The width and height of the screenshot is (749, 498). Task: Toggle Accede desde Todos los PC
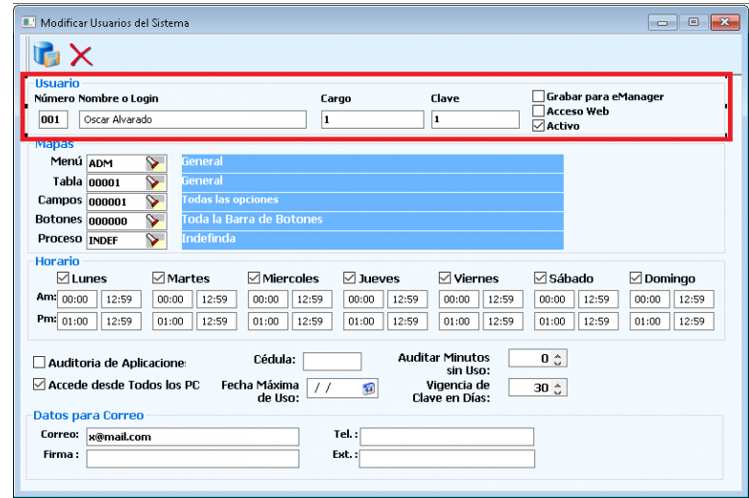pyautogui.click(x=40, y=384)
